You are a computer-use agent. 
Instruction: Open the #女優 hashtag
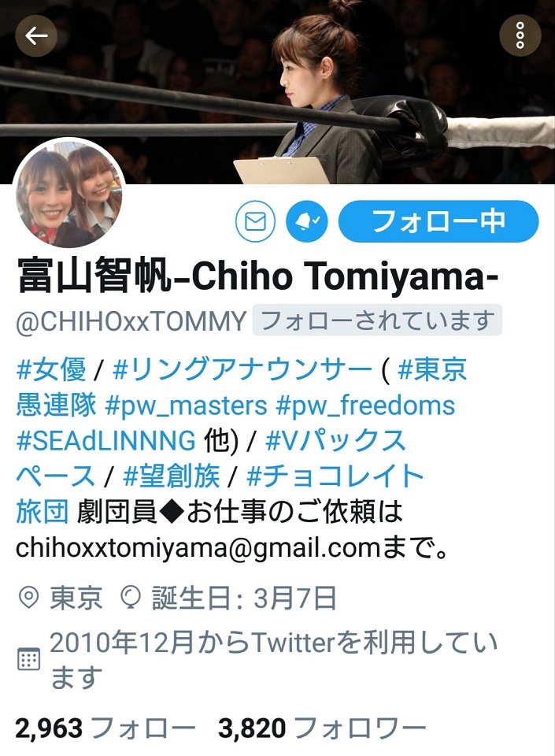pyautogui.click(x=51, y=370)
